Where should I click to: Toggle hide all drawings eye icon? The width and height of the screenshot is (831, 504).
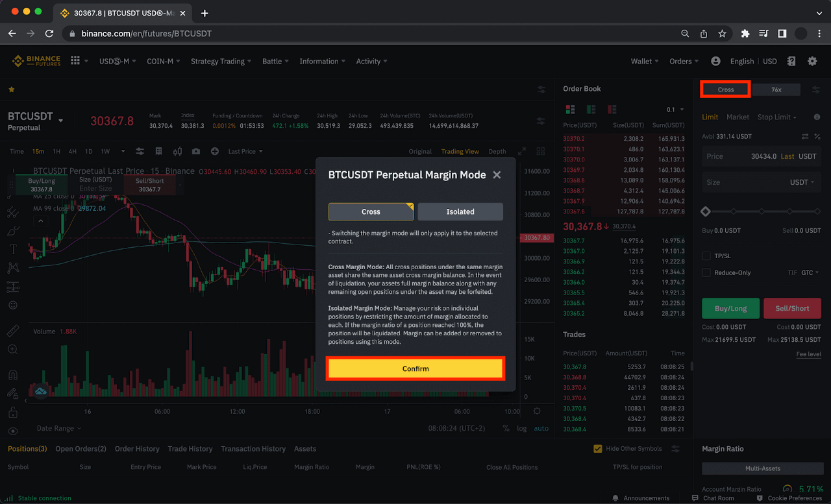click(13, 431)
